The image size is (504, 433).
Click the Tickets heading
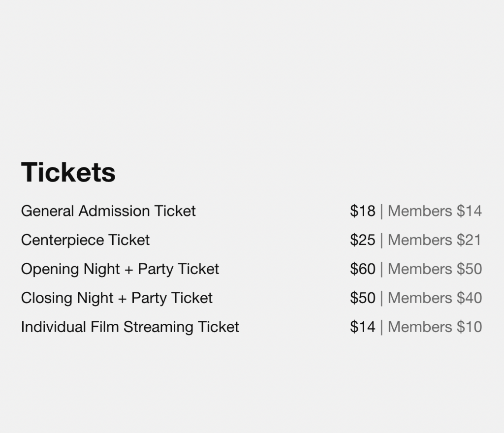tap(68, 172)
